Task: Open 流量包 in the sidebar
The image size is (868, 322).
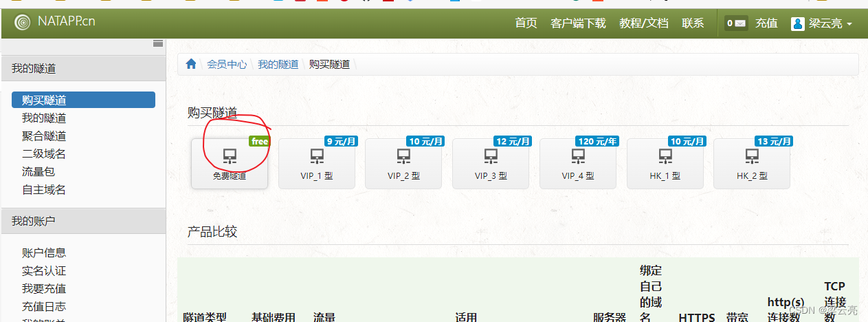Action: click(x=38, y=171)
